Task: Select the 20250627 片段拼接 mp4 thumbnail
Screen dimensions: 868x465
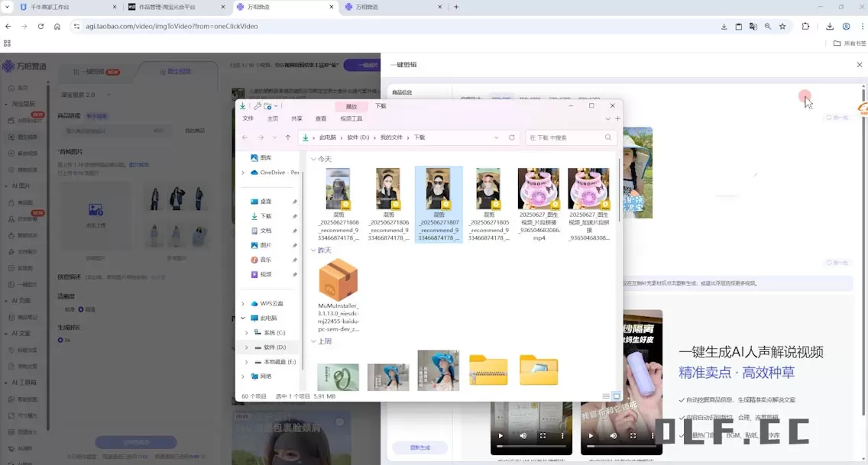Action: coord(538,189)
